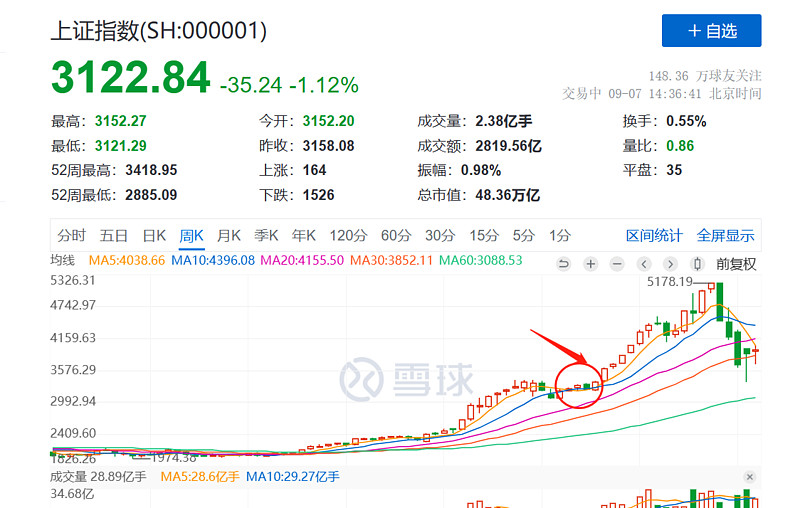Screen dimensions: 800x508
Task: Click the 平盘 count 35
Action: [674, 170]
